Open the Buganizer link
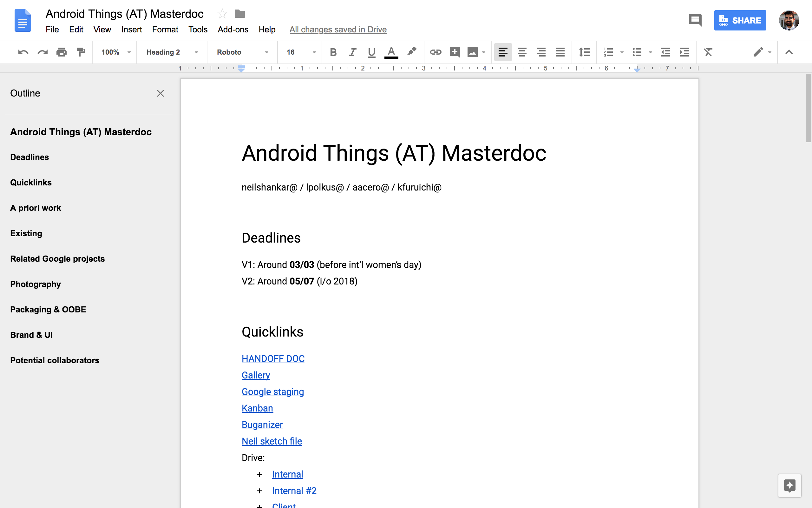Image resolution: width=812 pixels, height=508 pixels. coord(262,425)
